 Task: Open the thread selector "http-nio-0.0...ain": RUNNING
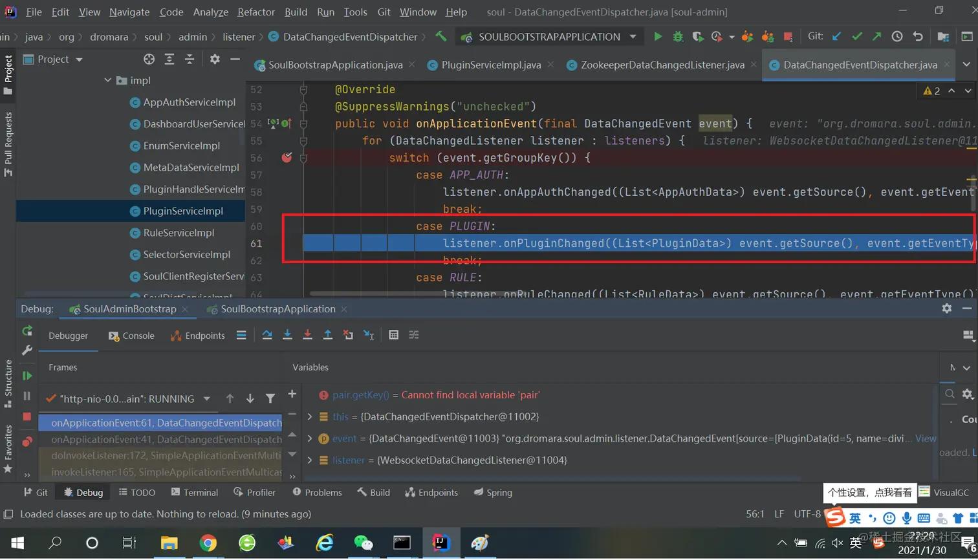tap(127, 398)
